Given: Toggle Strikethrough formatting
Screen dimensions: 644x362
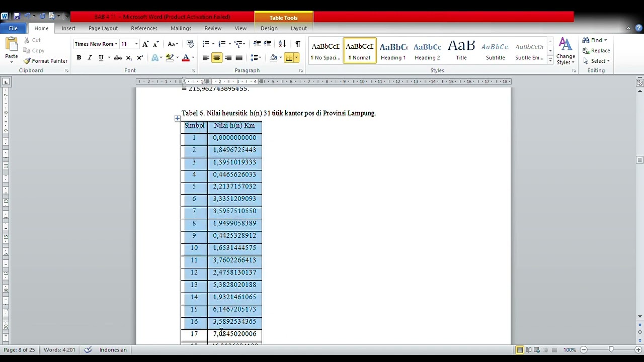Looking at the screenshot, I should [x=118, y=58].
